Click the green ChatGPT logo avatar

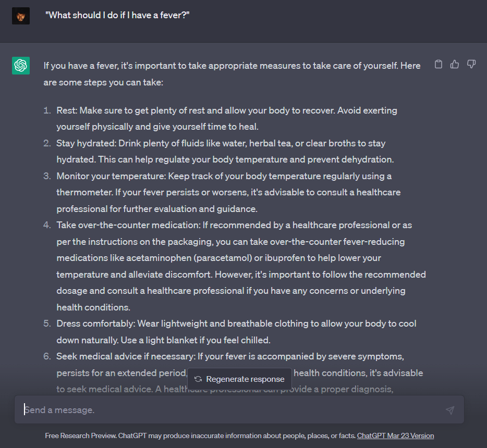pos(21,66)
